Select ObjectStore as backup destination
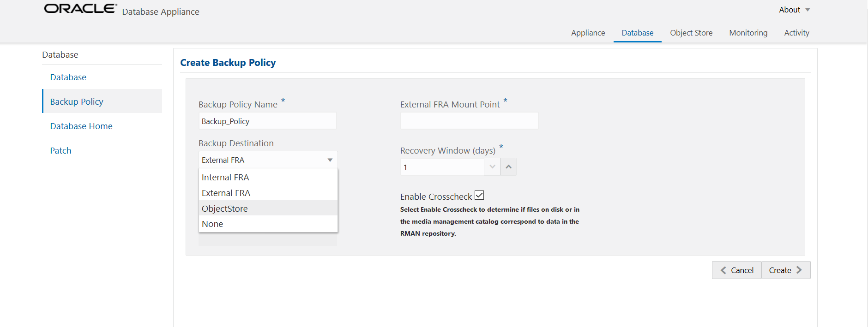 click(x=268, y=208)
